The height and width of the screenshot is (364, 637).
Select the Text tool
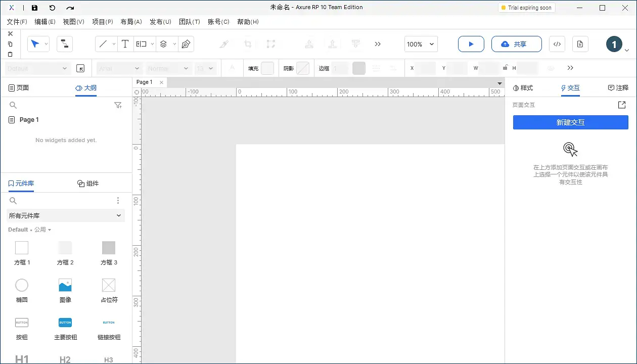click(x=125, y=44)
